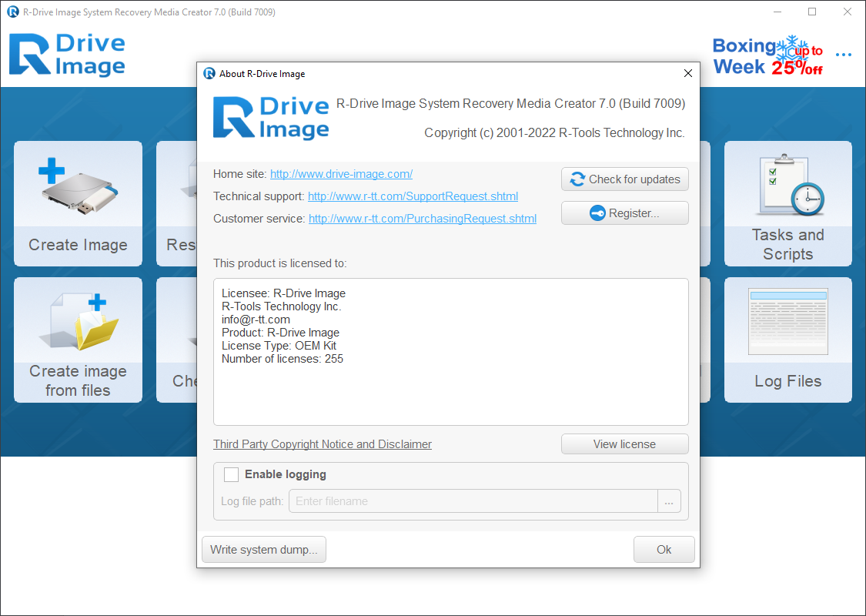Click 'info@r-tt.com' text in license box

(256, 320)
